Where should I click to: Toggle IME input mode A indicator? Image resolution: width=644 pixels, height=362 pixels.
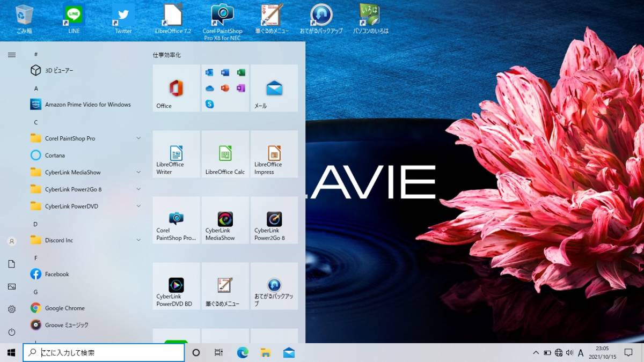click(581, 352)
